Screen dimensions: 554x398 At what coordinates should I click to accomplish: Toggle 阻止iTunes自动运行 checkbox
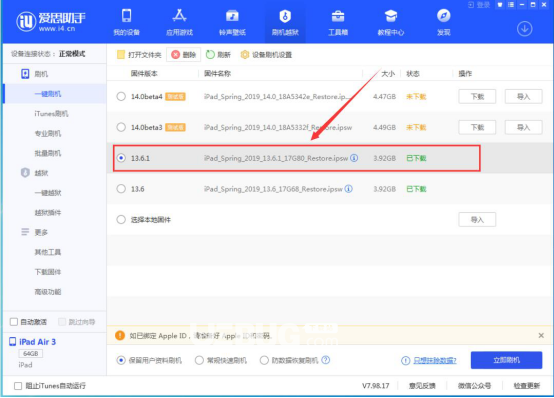pos(18,386)
